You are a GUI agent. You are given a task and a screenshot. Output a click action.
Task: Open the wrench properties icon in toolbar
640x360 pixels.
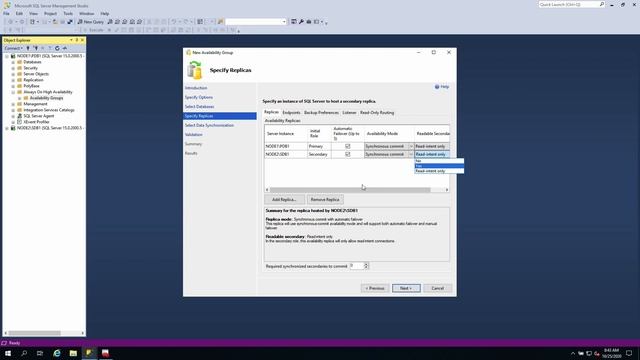(x=301, y=22)
